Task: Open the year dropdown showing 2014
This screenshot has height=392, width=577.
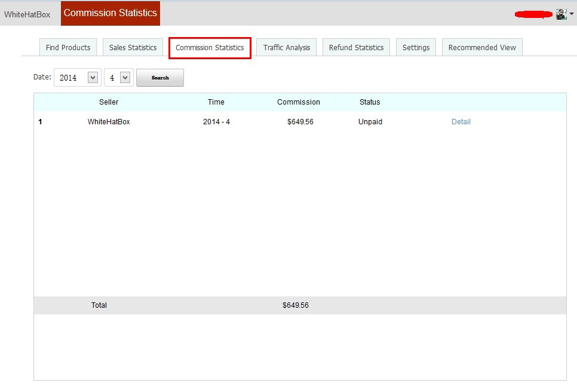Action: tap(78, 78)
